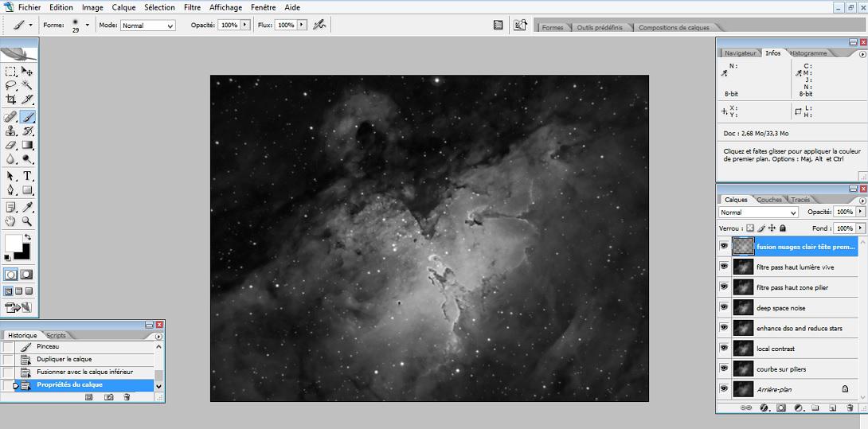This screenshot has height=429, width=868.
Task: Select the Crop tool
Action: pos(10,99)
